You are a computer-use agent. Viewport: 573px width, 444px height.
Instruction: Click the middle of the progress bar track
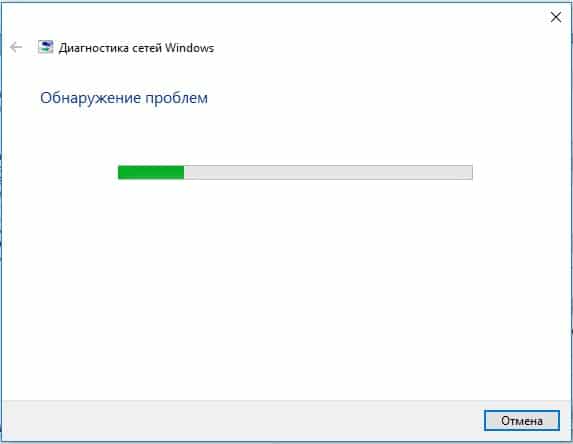[x=295, y=172]
